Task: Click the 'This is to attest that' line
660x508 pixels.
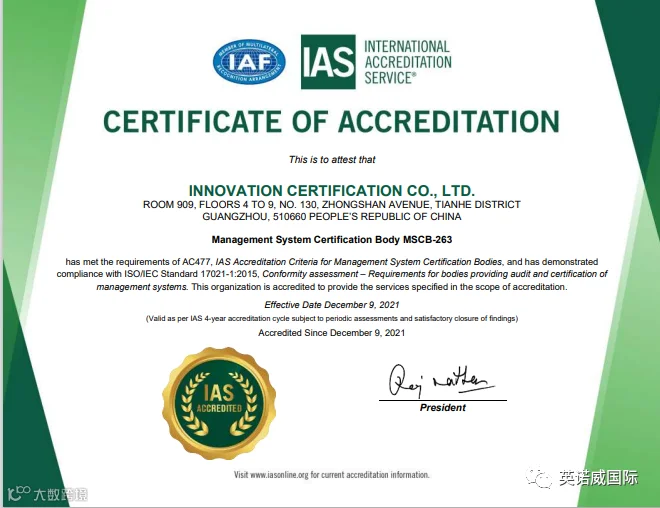Action: pyautogui.click(x=332, y=160)
